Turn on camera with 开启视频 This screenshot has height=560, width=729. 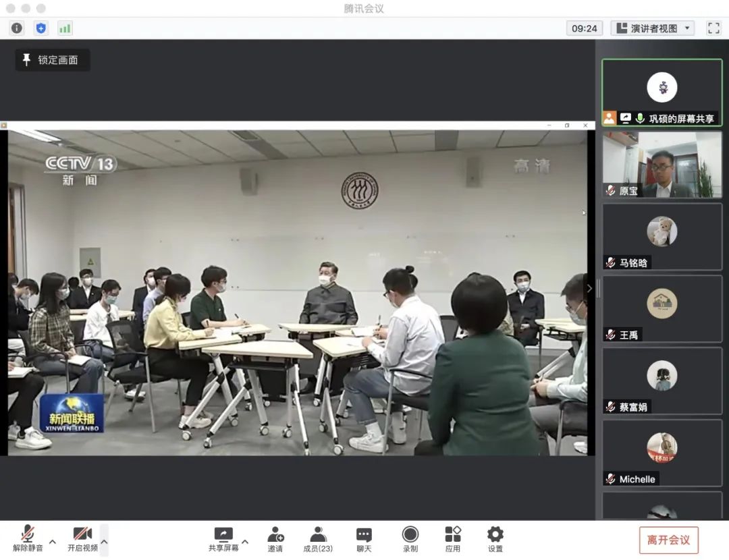click(83, 538)
